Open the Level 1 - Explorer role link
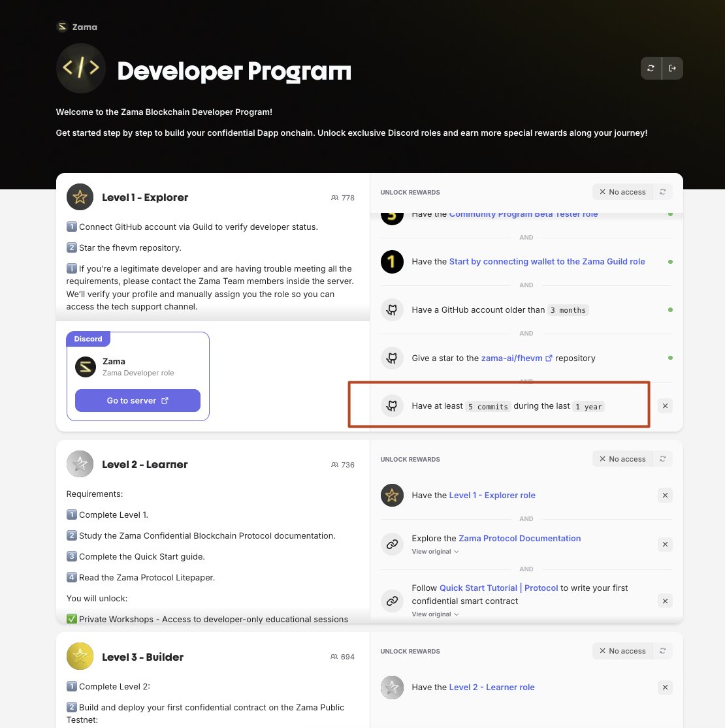This screenshot has height=728, width=725. (492, 496)
